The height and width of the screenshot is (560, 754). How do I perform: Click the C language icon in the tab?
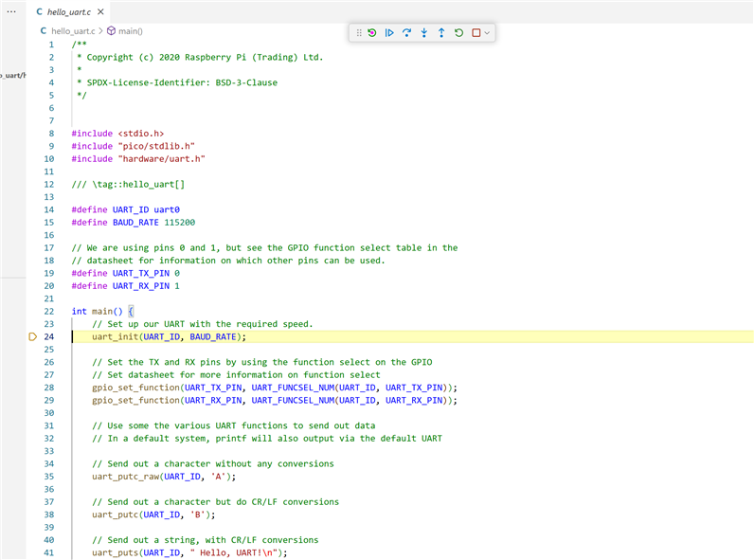point(40,11)
